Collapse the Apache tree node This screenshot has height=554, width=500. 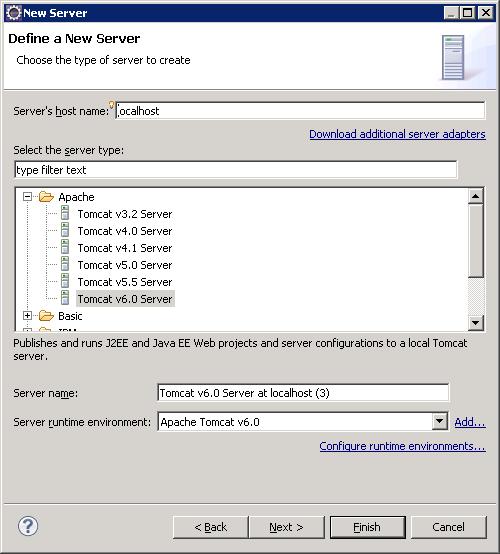tap(28, 196)
